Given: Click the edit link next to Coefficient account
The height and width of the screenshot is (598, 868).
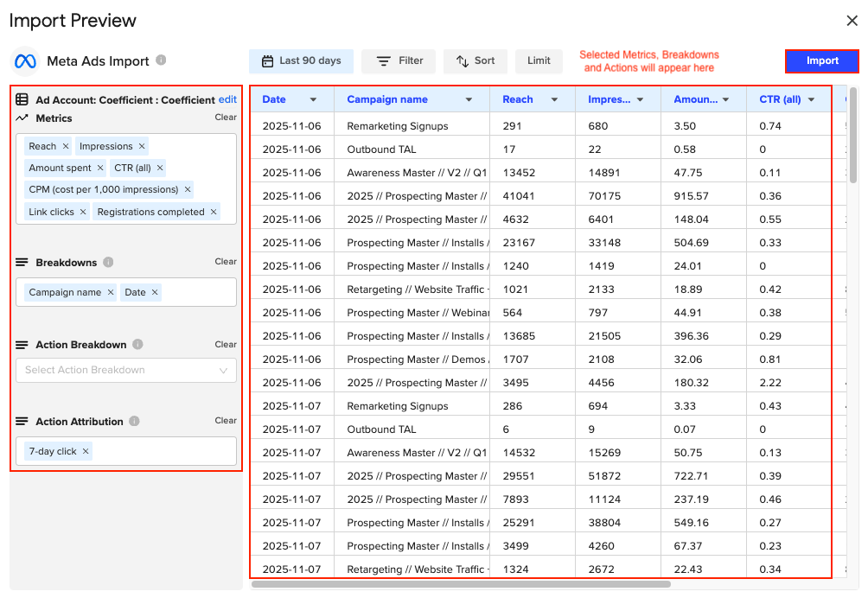Looking at the screenshot, I should (x=227, y=99).
